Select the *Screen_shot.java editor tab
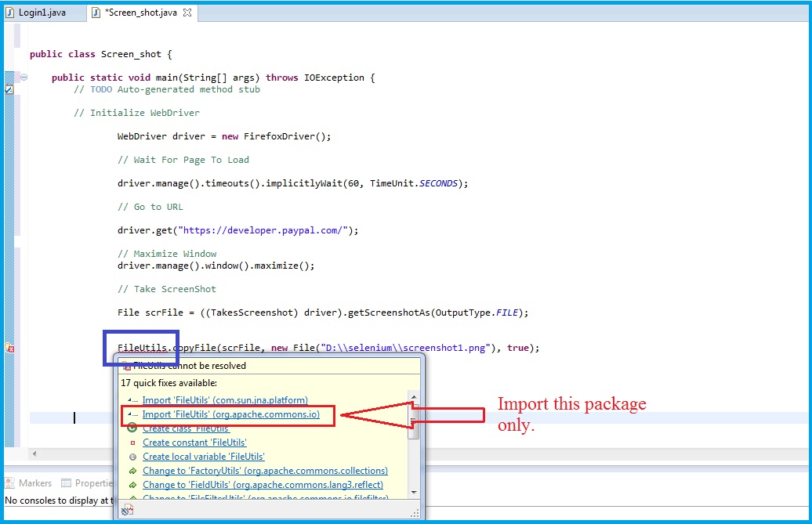The height and width of the screenshot is (524, 812). pos(141,13)
